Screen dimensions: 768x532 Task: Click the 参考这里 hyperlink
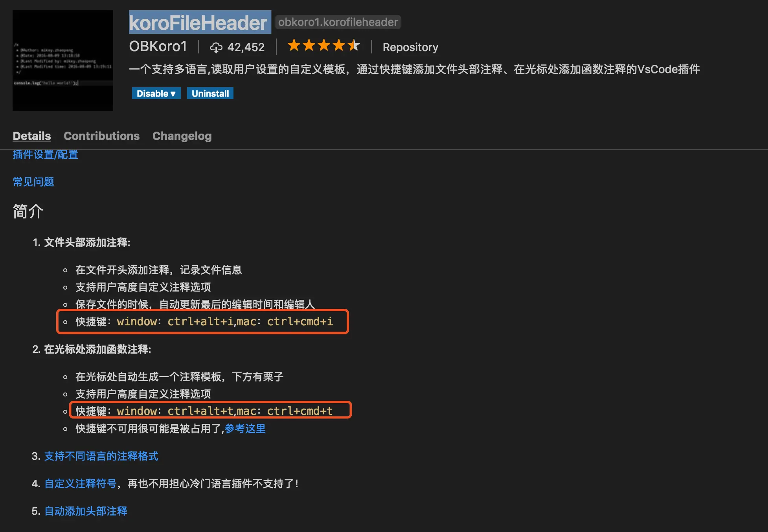(x=245, y=429)
